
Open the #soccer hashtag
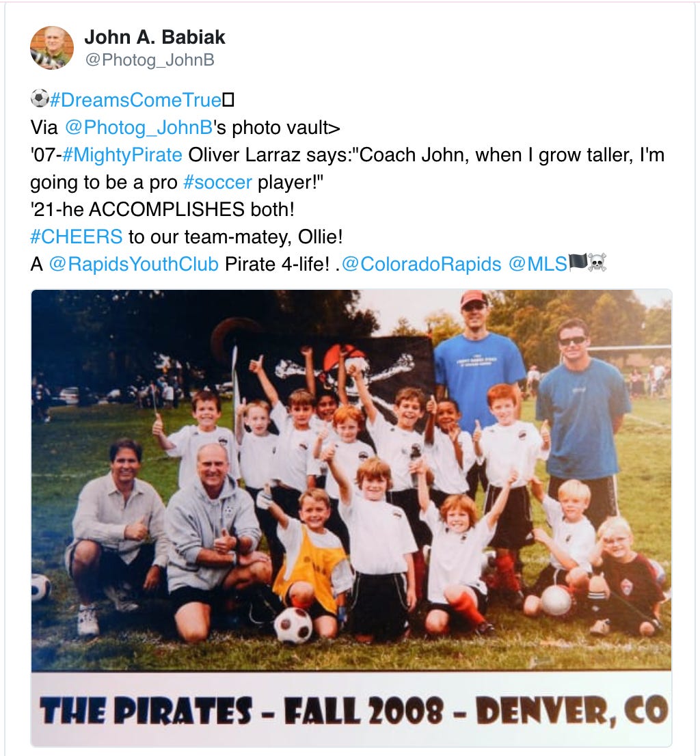click(218, 183)
